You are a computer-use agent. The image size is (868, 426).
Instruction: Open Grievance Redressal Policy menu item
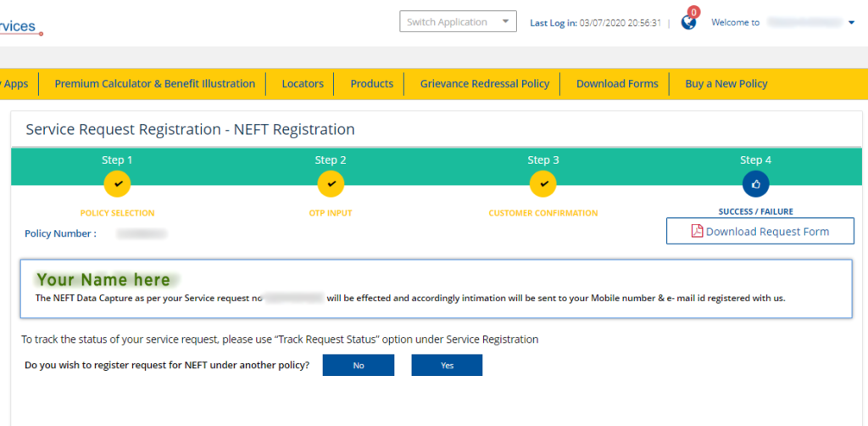(x=485, y=84)
